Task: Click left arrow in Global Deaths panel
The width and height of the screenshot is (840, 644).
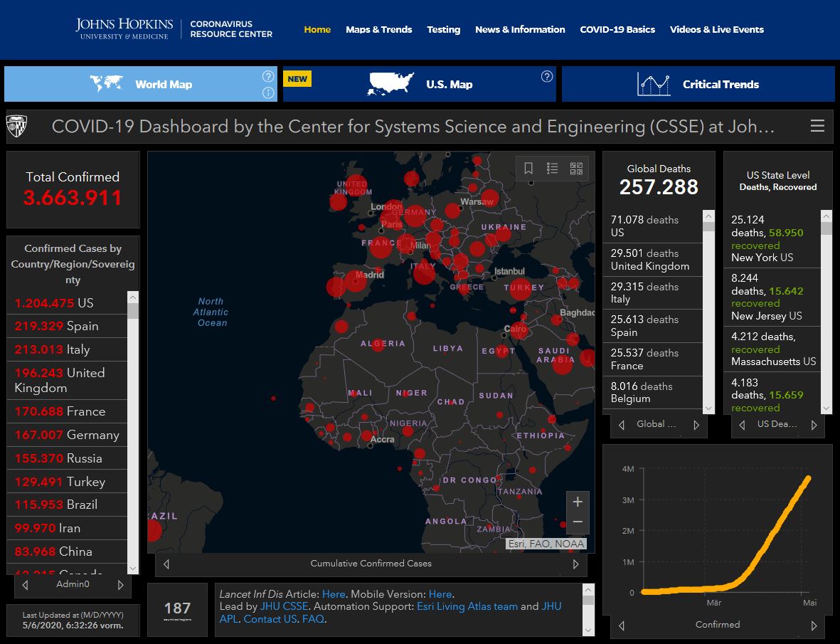Action: (622, 425)
